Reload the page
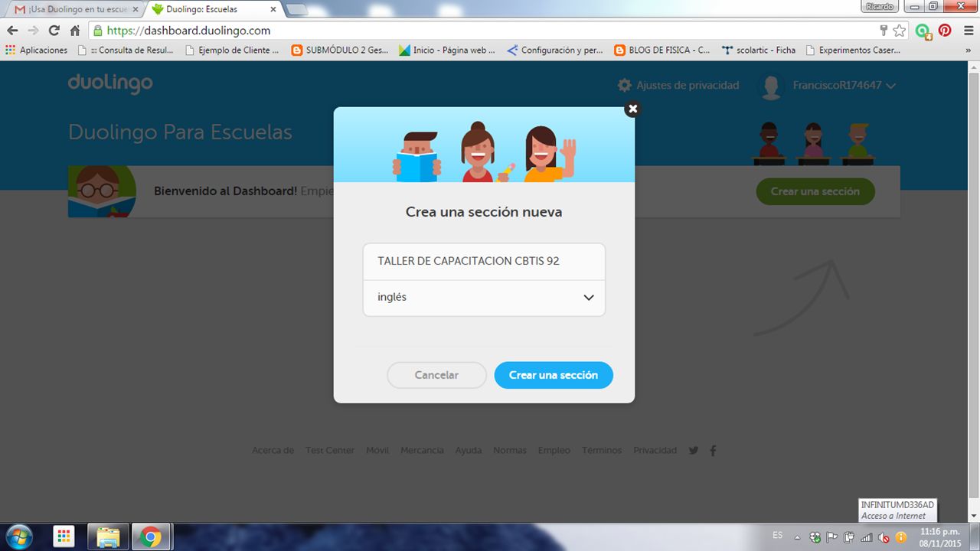 (54, 31)
